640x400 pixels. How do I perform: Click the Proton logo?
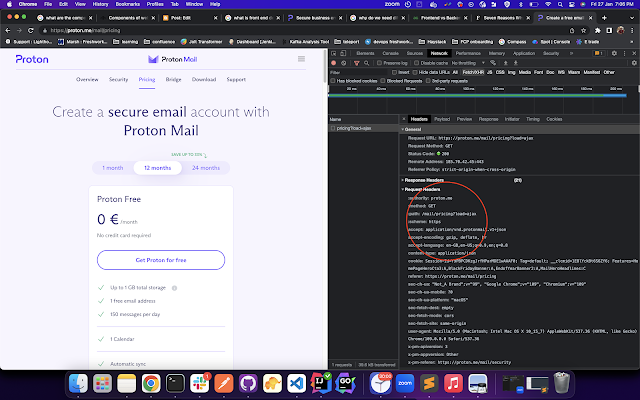(x=32, y=59)
